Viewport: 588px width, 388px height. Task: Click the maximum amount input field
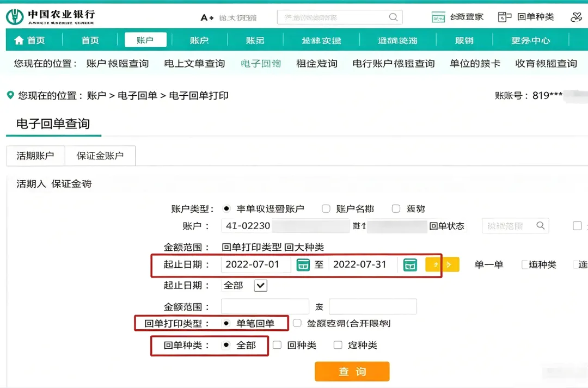[373, 307]
